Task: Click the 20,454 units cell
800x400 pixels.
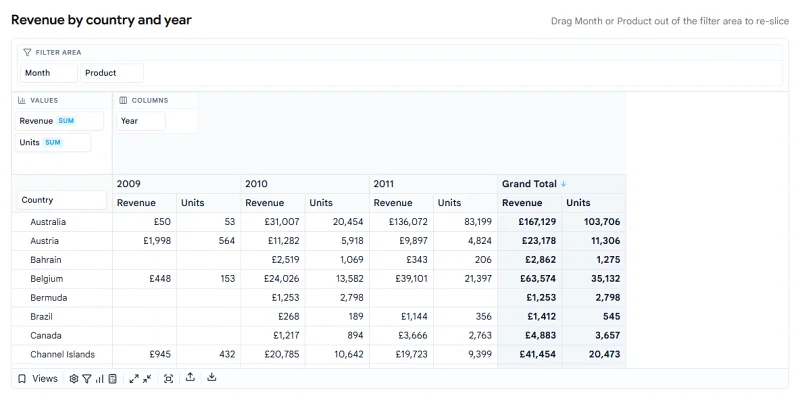Action: point(337,222)
